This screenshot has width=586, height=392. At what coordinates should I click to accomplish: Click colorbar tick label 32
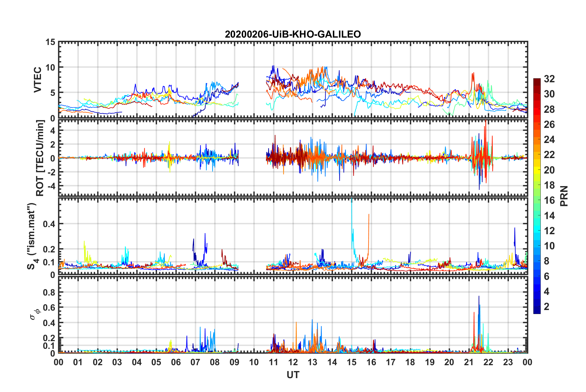[549, 79]
